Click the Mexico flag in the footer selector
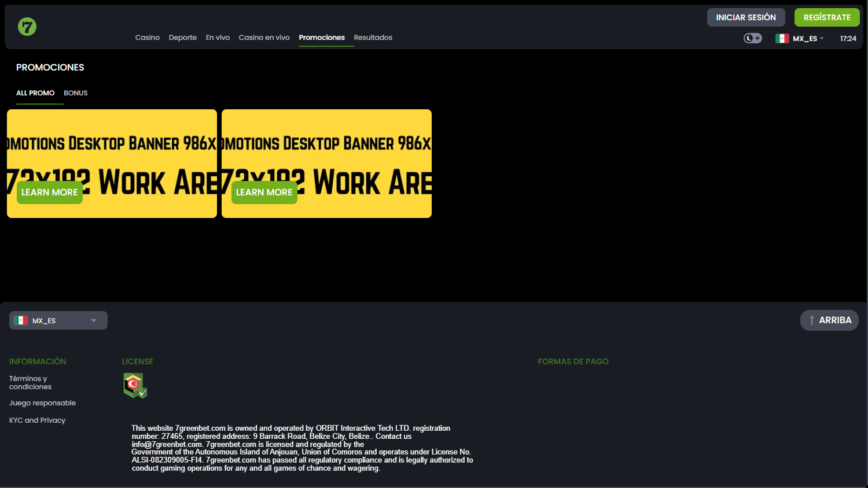 tap(21, 320)
